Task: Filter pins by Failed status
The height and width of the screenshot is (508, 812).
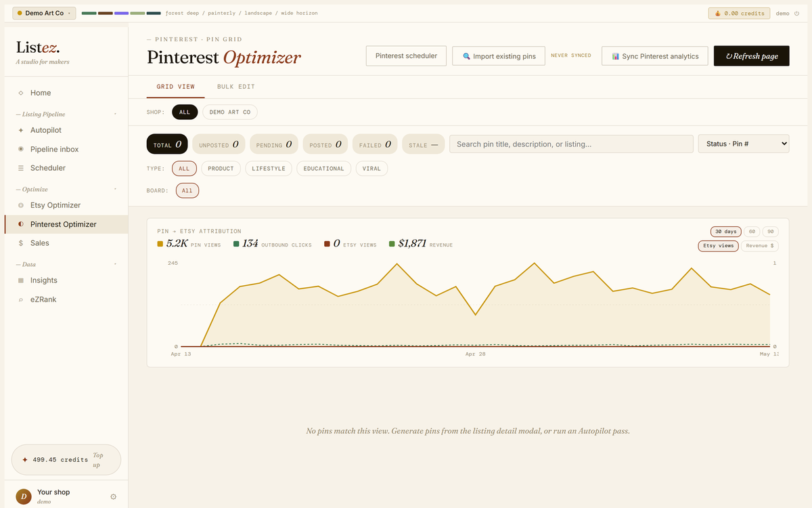Action: pyautogui.click(x=375, y=144)
